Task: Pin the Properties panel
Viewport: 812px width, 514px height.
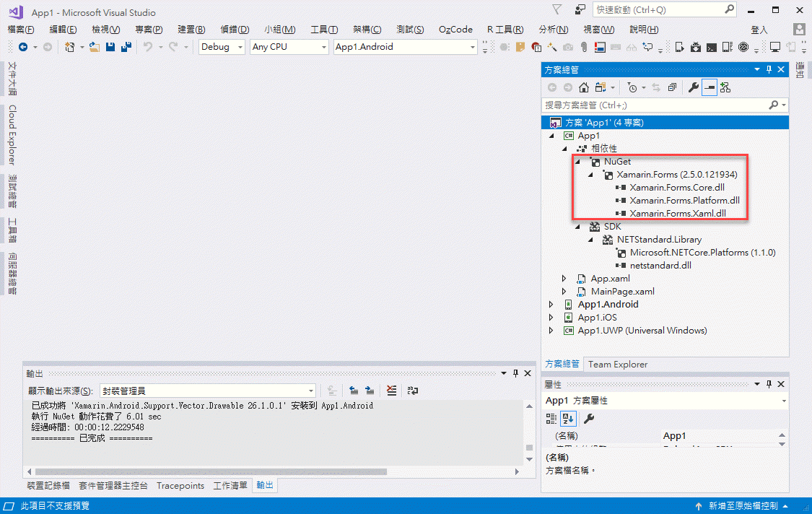Action: click(x=769, y=384)
